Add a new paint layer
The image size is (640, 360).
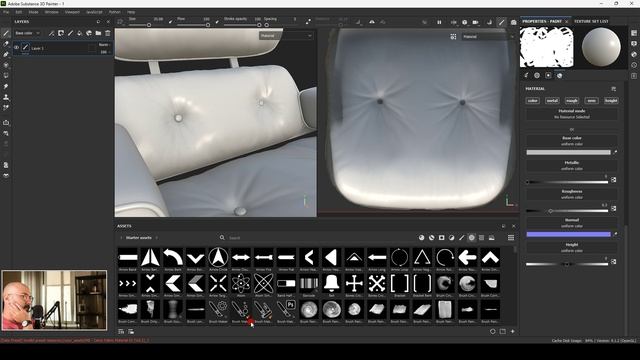[x=70, y=33]
